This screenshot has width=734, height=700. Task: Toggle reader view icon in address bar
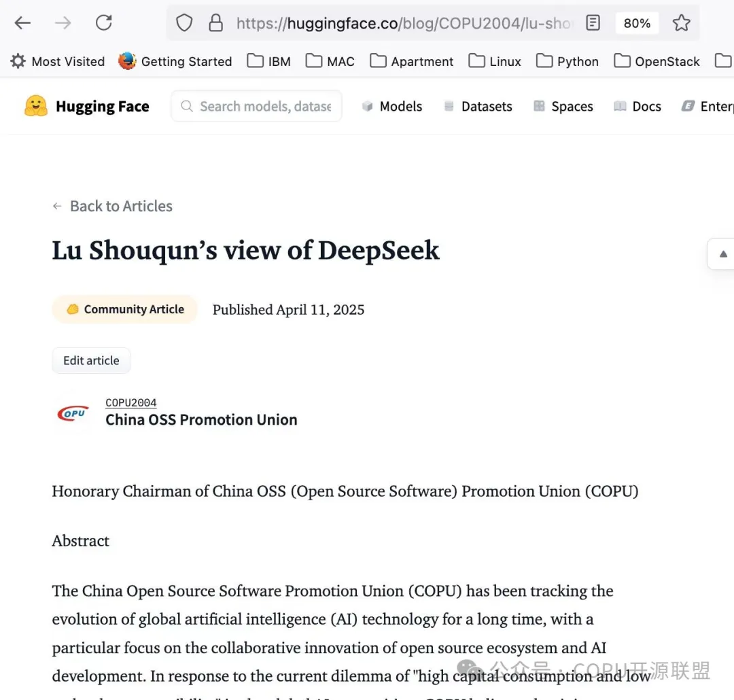point(593,23)
